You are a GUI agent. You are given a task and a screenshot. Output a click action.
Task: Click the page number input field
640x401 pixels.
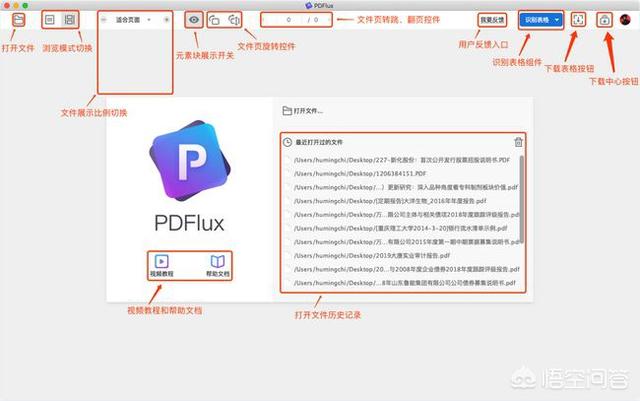click(289, 20)
